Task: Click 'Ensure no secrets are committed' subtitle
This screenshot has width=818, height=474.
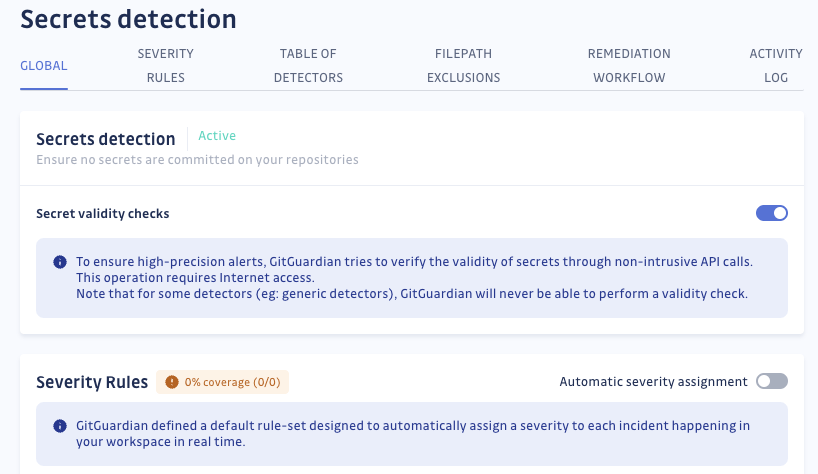Action: 197,160
